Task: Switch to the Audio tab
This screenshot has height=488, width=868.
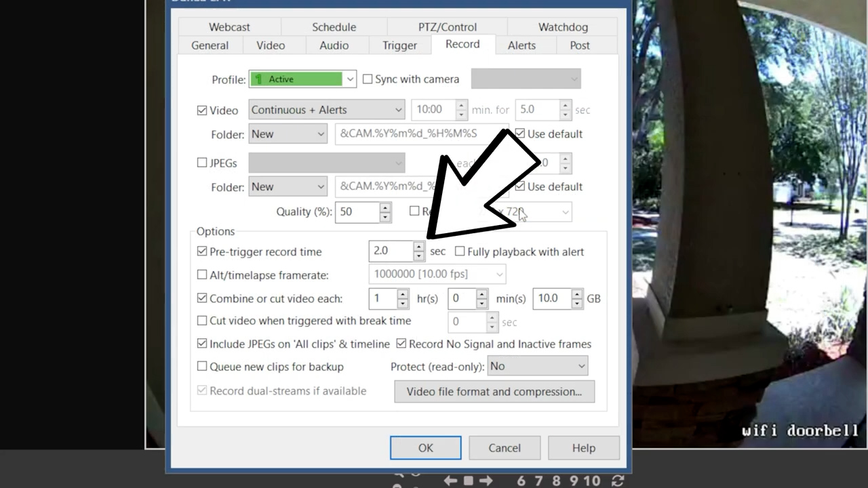Action: point(334,45)
